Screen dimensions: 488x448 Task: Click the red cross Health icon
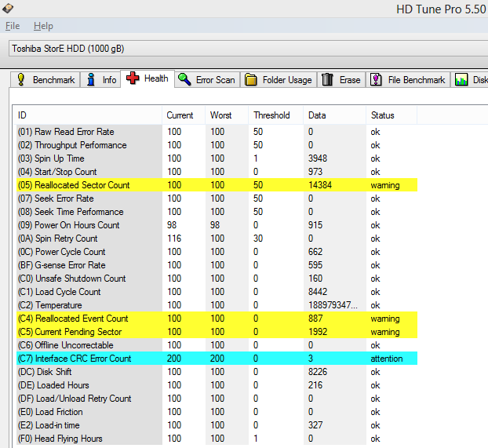click(133, 78)
